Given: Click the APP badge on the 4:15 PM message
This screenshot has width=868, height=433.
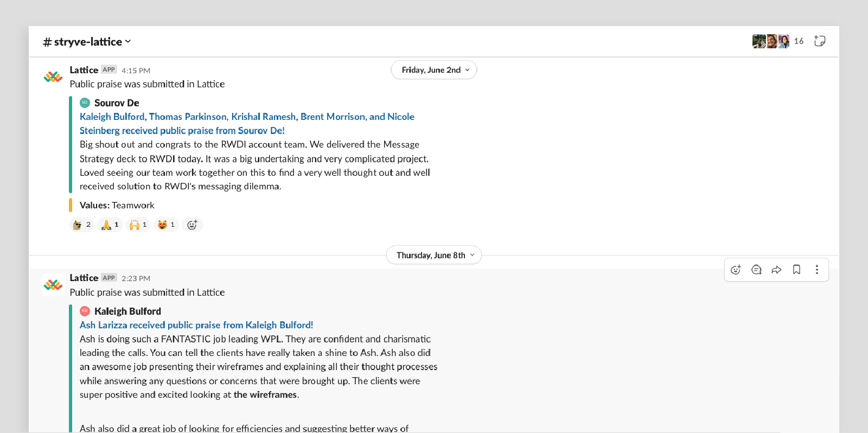Looking at the screenshot, I should tap(109, 69).
